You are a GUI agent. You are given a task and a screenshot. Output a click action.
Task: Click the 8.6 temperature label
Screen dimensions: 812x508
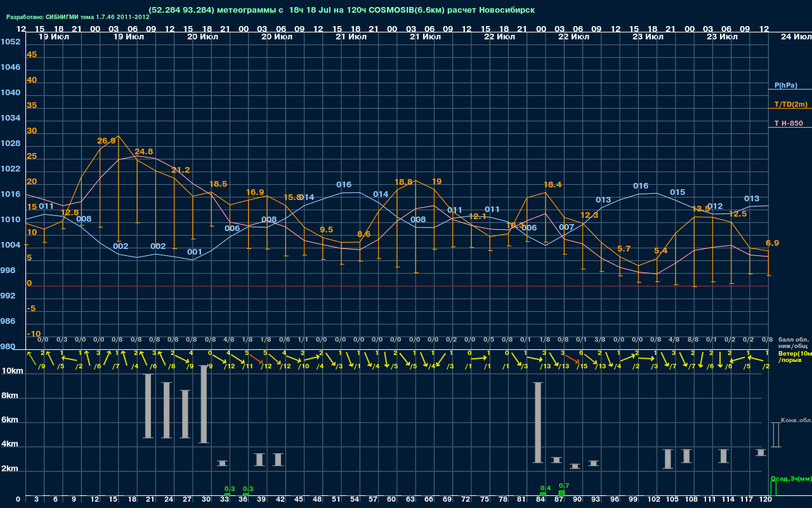tap(364, 234)
